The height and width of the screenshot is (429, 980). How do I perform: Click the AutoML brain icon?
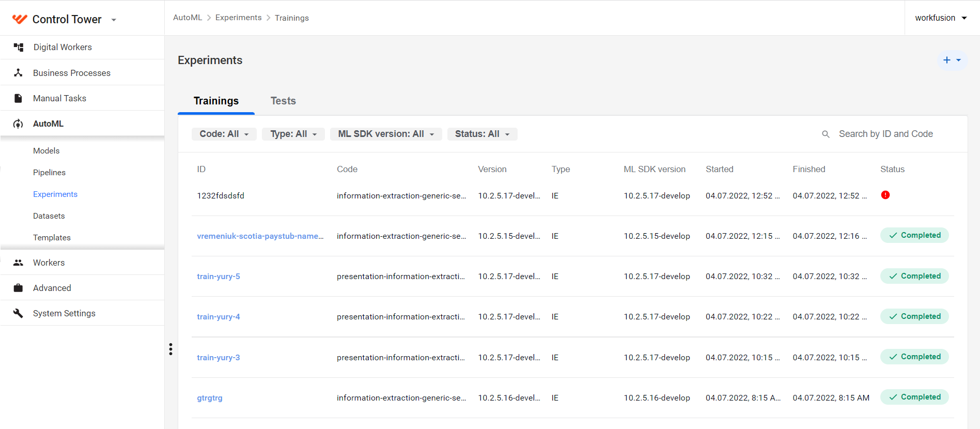18,124
